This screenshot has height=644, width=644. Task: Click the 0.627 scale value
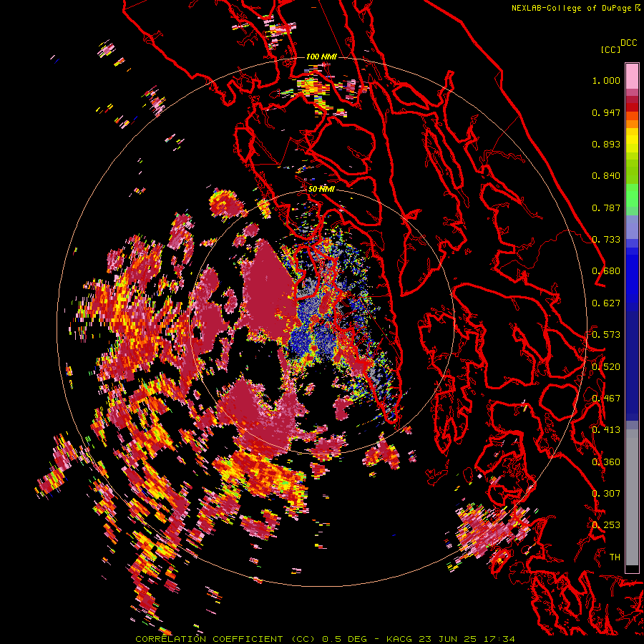point(606,303)
